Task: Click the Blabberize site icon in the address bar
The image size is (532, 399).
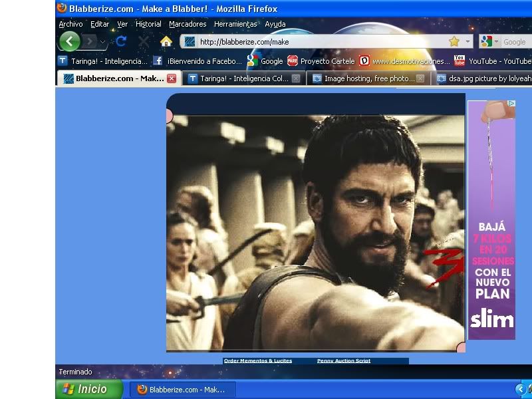Action: tap(190, 42)
